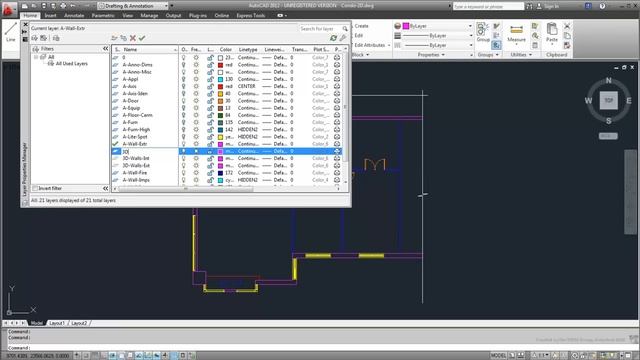Click the New Layer icon

pyautogui.click(x=114, y=38)
